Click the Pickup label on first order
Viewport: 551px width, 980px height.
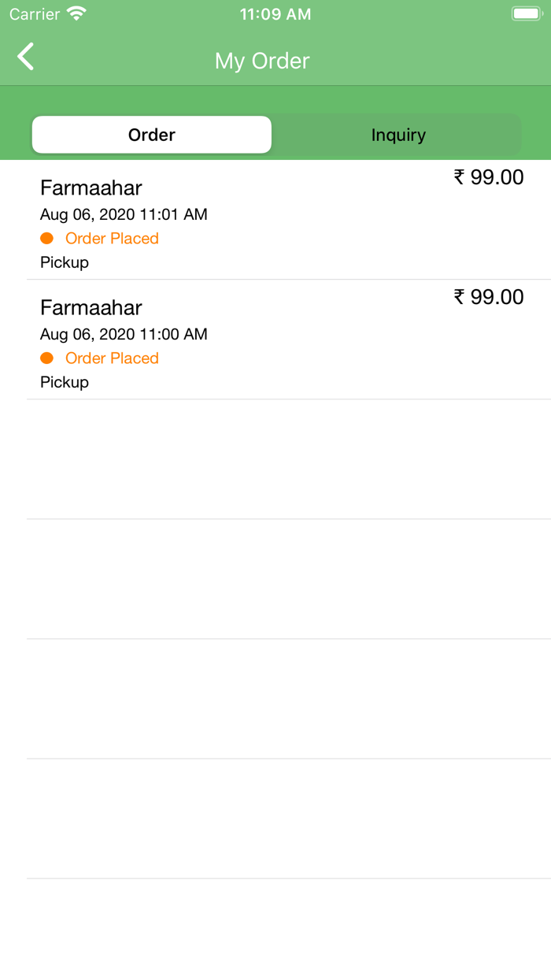click(x=64, y=262)
